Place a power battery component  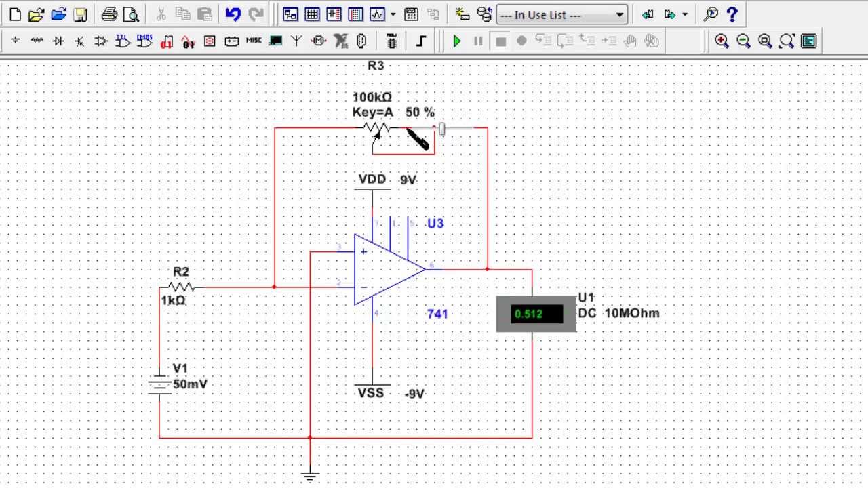click(232, 41)
